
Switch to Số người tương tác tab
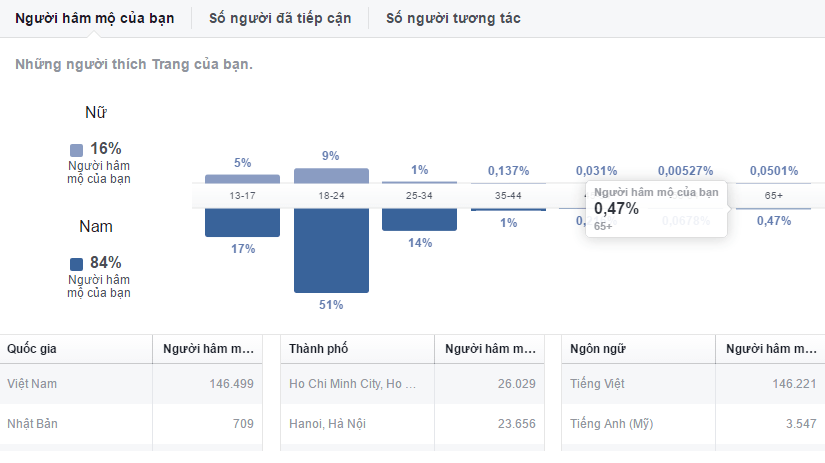[453, 18]
